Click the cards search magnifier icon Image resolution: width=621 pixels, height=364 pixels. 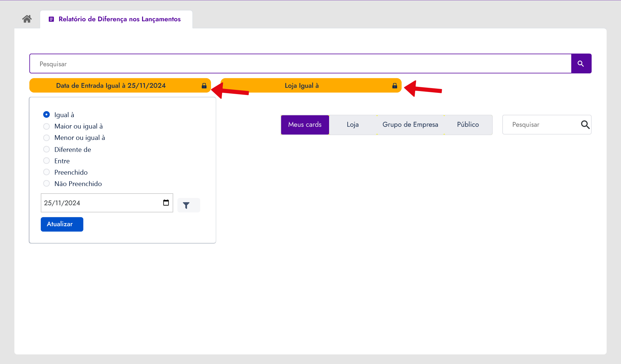point(585,125)
